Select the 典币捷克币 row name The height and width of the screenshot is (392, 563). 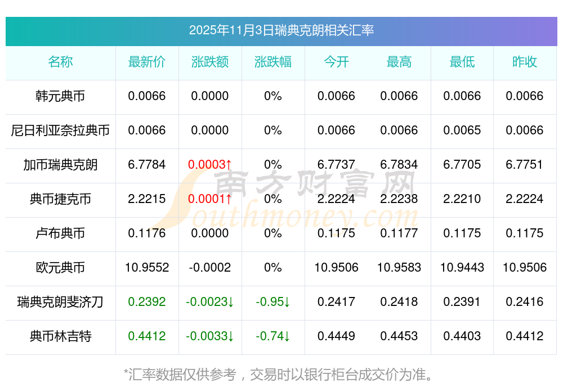point(60,199)
